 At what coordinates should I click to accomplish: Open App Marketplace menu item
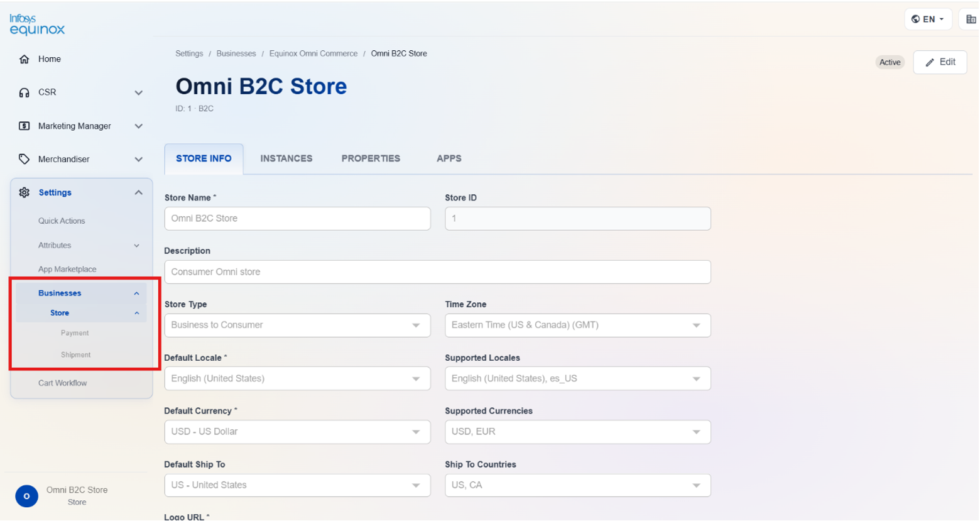(x=67, y=270)
